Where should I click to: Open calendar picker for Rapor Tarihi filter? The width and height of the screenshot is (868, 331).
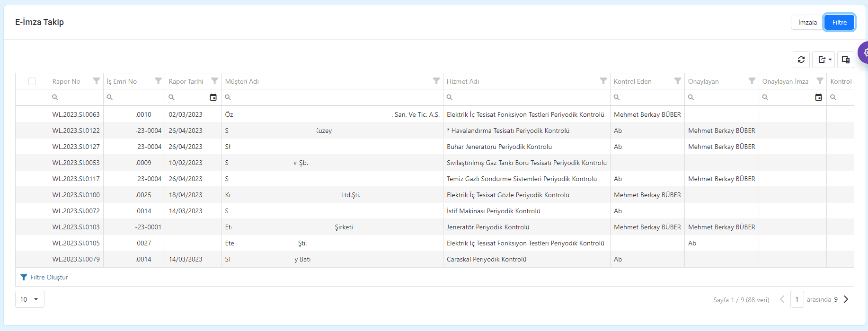[x=213, y=97]
